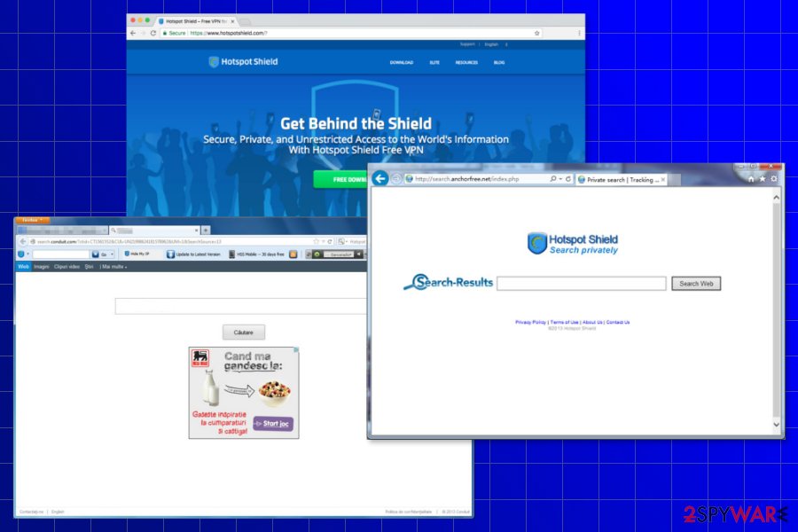
Task: Click the Hotspot Shield toolbar shield icon
Action: [x=21, y=254]
